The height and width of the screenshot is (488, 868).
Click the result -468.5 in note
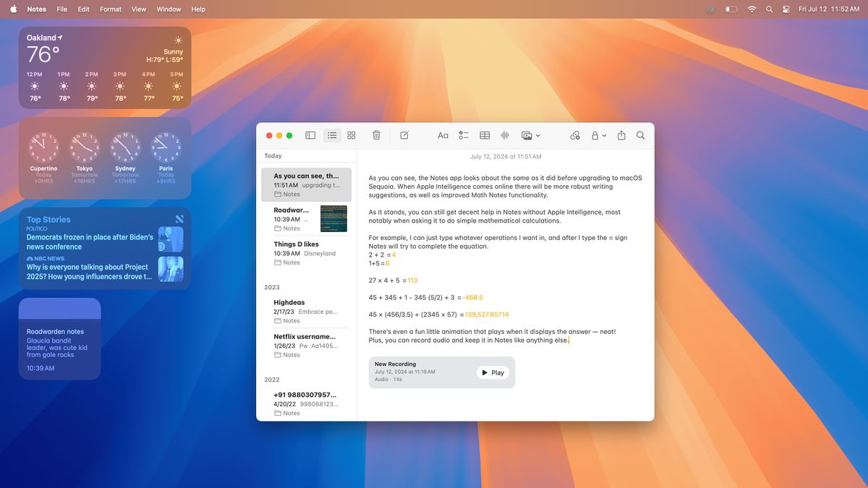473,297
